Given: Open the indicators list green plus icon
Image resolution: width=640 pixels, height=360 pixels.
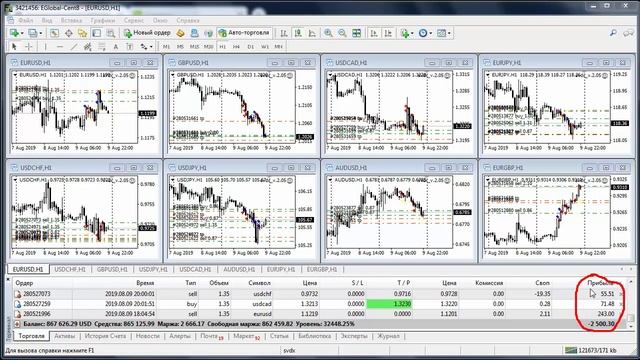Looking at the screenshot, I should 404,33.
